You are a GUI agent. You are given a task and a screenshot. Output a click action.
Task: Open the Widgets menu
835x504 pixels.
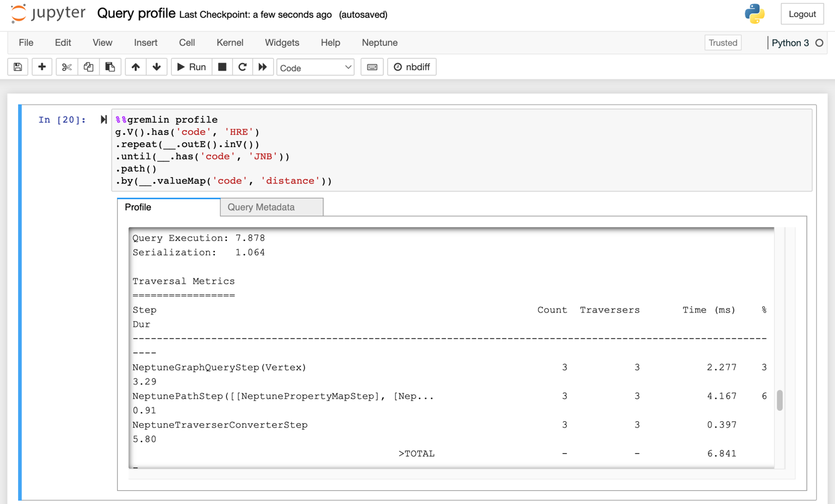pos(282,43)
